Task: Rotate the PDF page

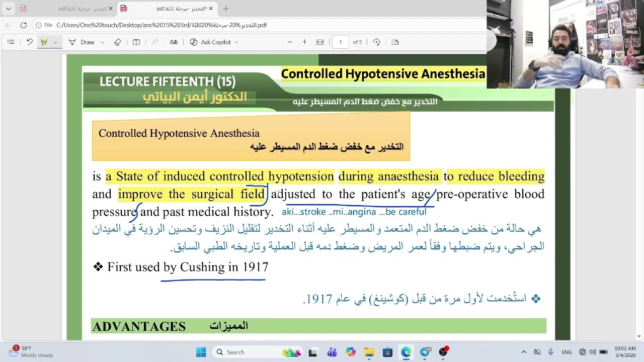Action: [376, 42]
